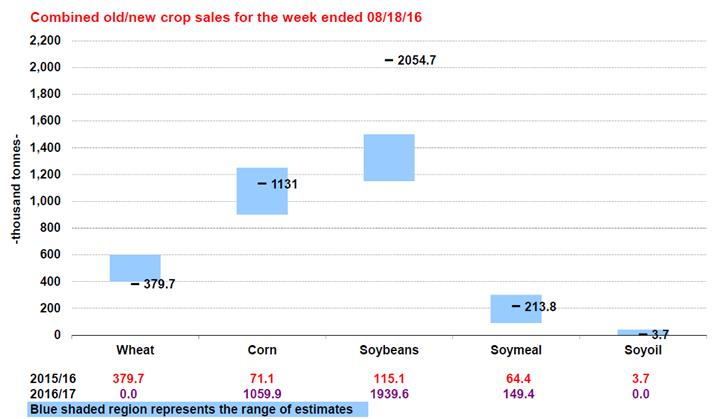The image size is (712, 419).
Task: Click the Corn category axis label
Action: [262, 351]
